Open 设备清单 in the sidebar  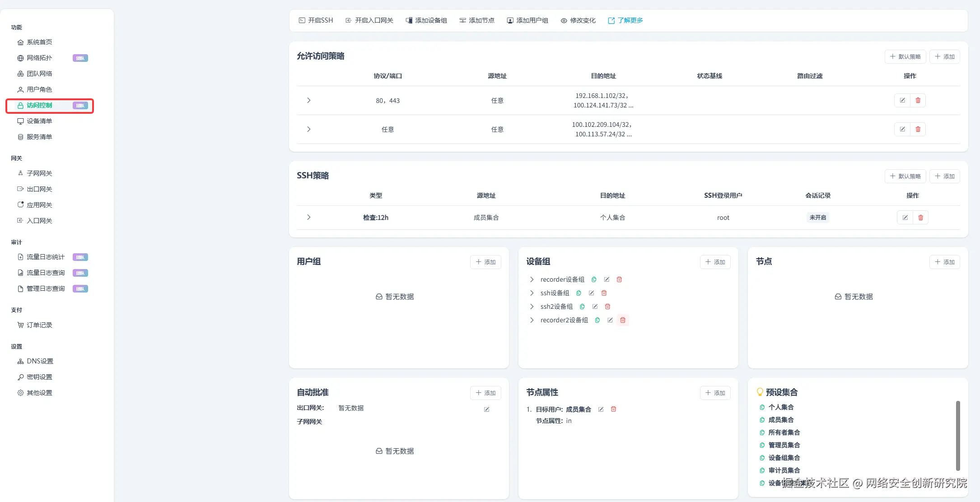[x=39, y=121]
